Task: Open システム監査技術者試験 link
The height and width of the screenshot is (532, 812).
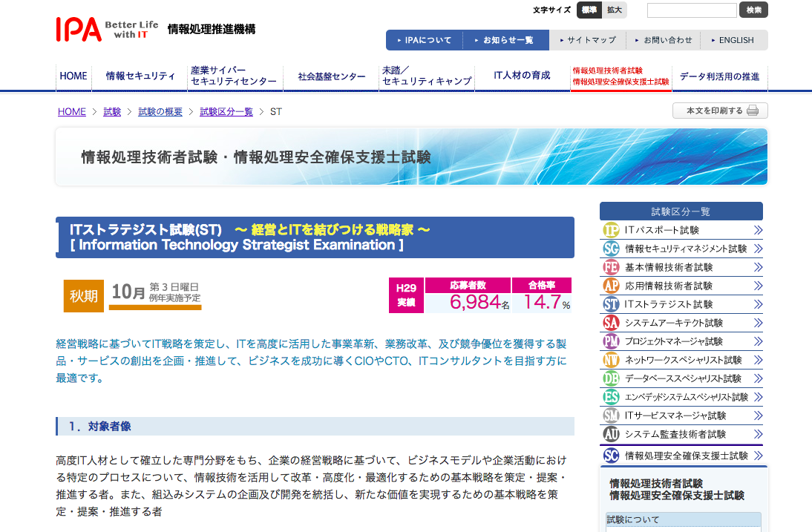Action: (681, 434)
